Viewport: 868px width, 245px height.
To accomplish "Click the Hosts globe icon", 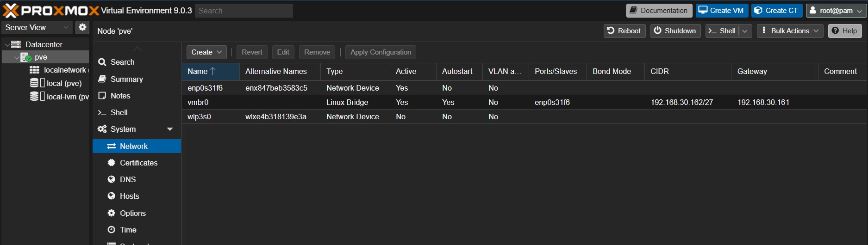I will tap(111, 196).
